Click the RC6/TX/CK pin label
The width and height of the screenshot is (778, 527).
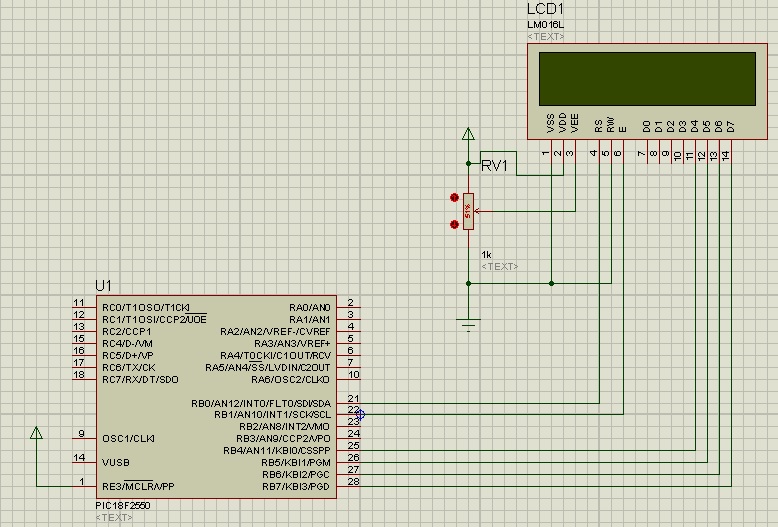(129, 368)
